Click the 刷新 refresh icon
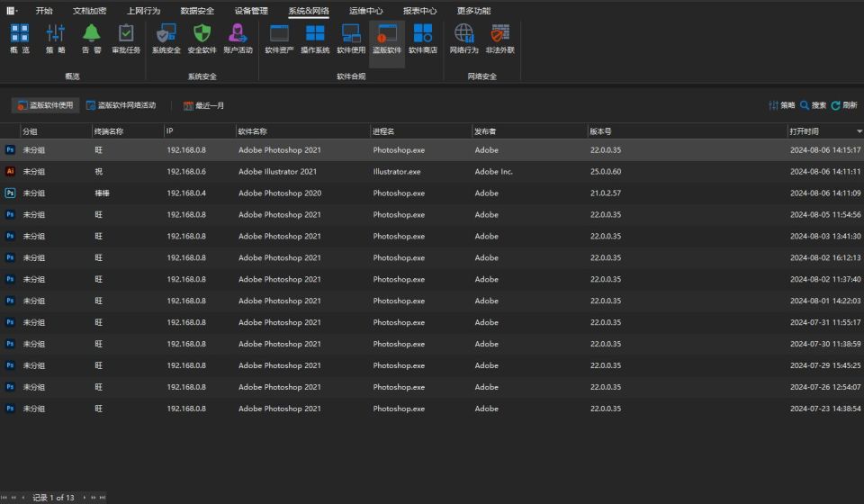The height and width of the screenshot is (504, 864). click(835, 105)
